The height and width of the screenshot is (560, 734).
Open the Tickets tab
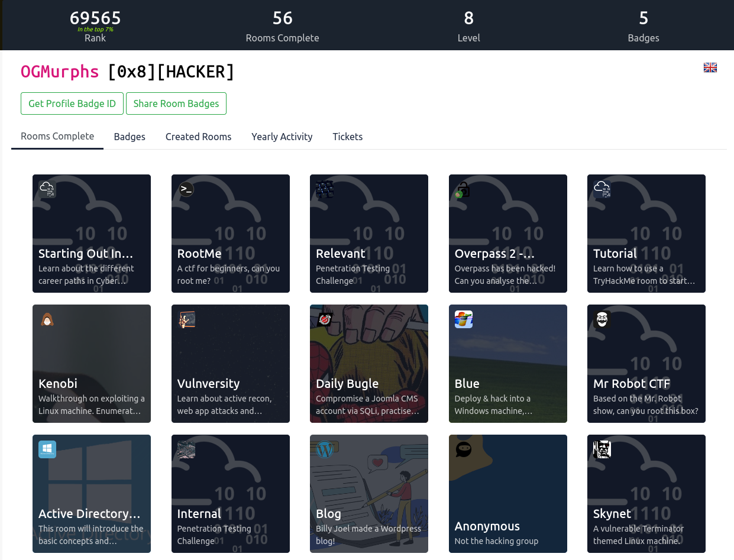pos(348,137)
